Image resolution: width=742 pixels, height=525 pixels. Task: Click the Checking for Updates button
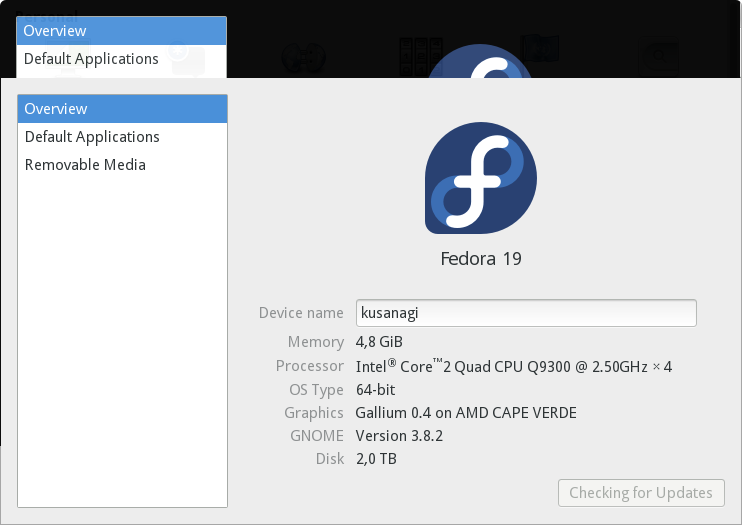click(x=641, y=493)
